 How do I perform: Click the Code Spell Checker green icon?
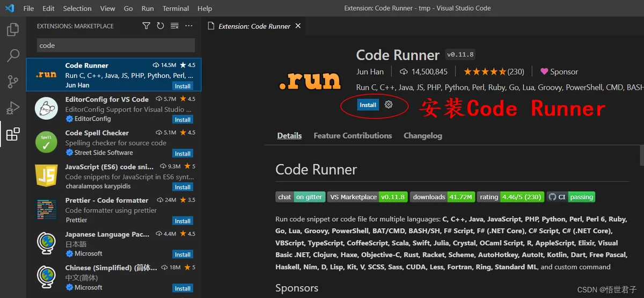point(46,142)
